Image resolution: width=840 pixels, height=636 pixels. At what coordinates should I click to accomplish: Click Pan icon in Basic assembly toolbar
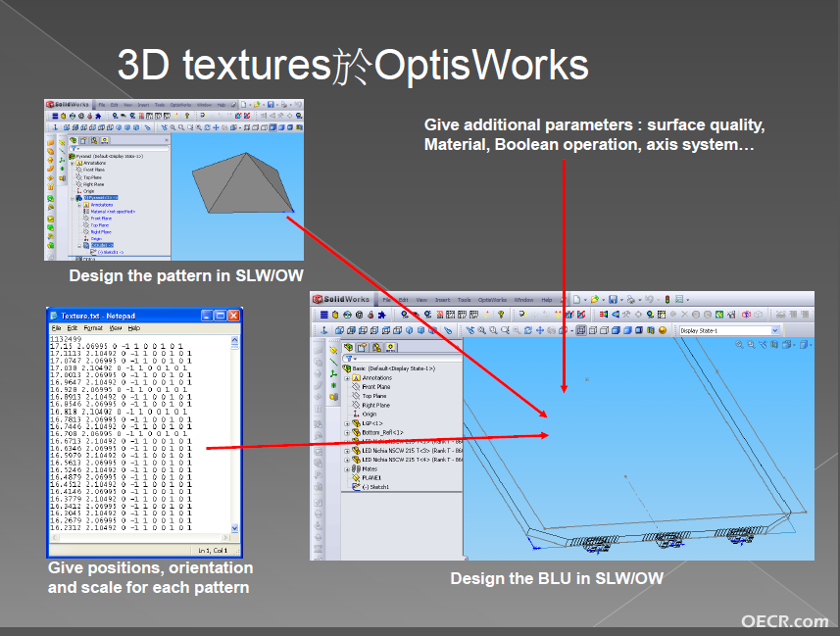tap(540, 330)
